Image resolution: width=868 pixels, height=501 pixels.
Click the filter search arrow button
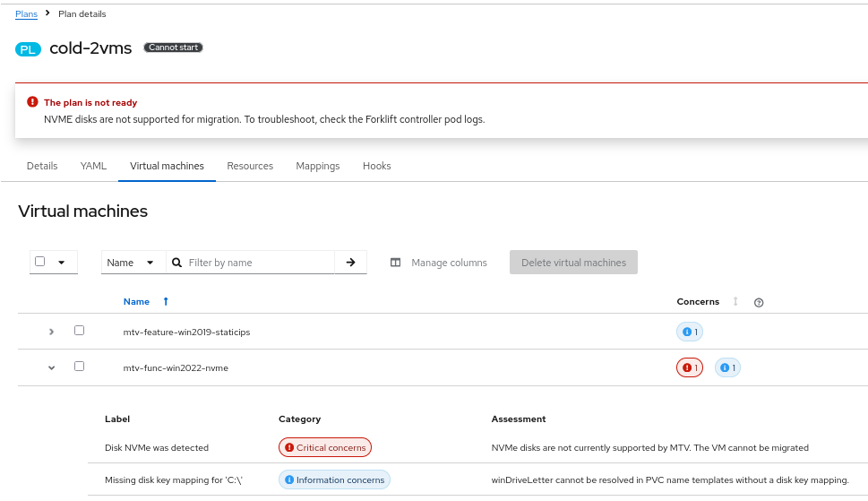(x=350, y=263)
